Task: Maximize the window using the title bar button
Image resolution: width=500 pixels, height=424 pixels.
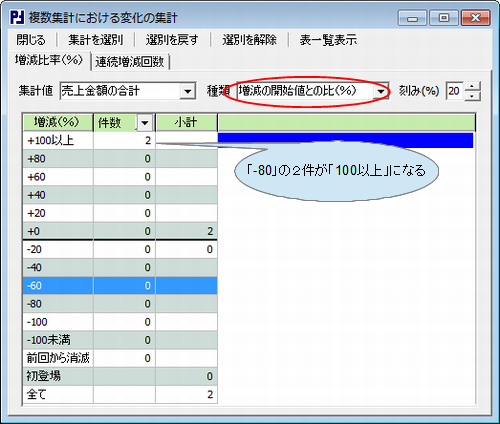Action: click(444, 18)
